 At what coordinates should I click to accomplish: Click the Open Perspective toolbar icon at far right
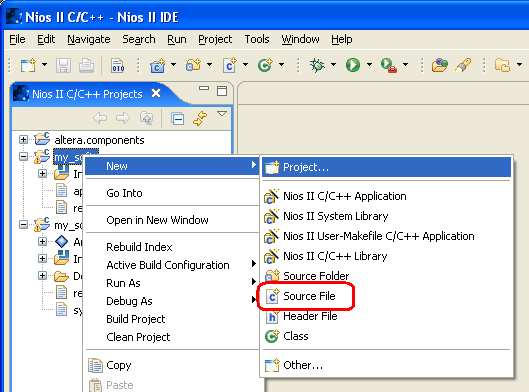(x=502, y=65)
